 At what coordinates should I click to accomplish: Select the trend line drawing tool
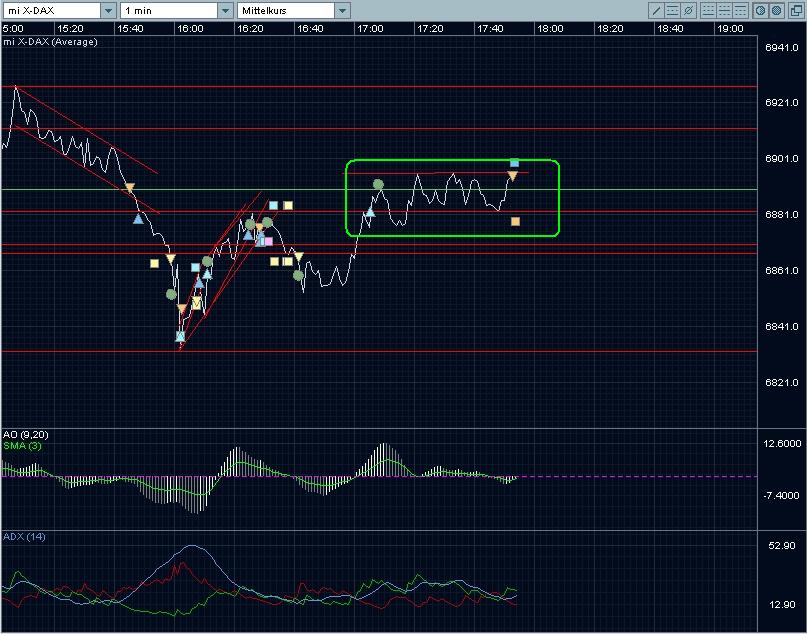click(656, 10)
